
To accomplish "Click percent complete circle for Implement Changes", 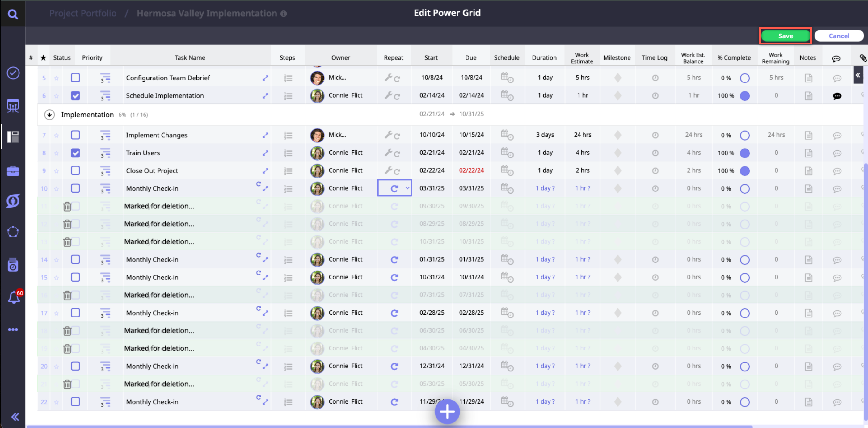I will (x=745, y=135).
